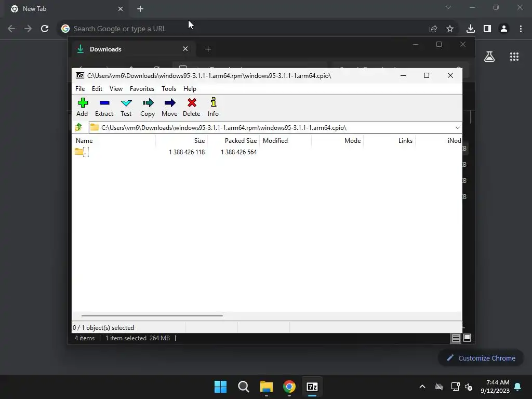This screenshot has width=532, height=399.
Task: Open the notifications bell
Action: pos(518,387)
